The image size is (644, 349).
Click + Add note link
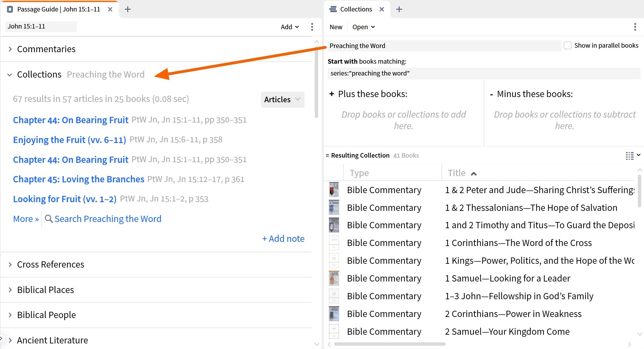click(x=283, y=239)
